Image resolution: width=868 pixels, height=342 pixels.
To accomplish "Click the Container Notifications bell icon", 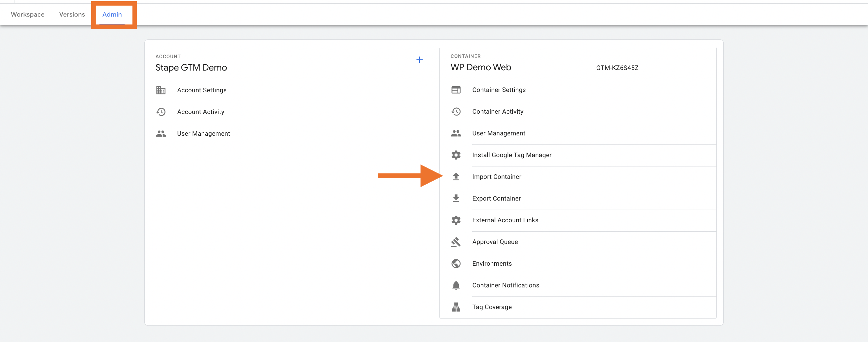I will 456,285.
